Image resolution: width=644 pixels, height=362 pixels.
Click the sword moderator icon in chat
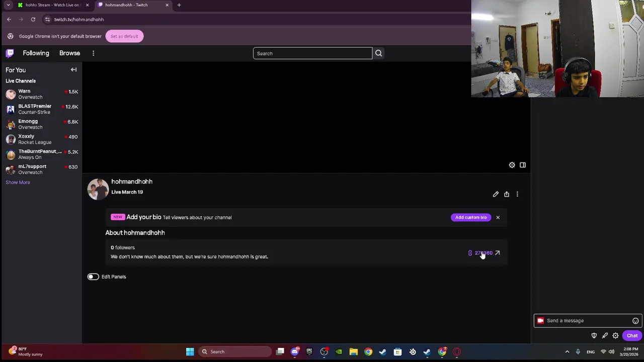click(x=605, y=335)
